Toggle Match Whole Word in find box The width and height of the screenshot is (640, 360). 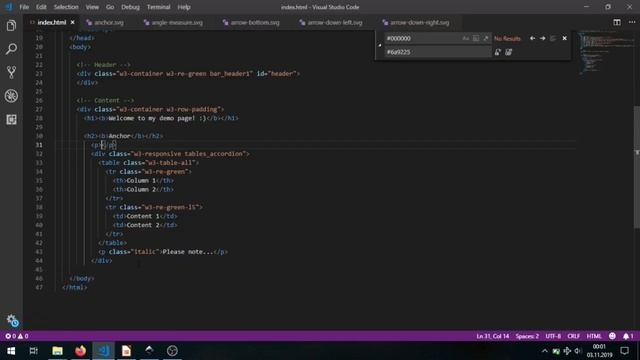point(476,38)
